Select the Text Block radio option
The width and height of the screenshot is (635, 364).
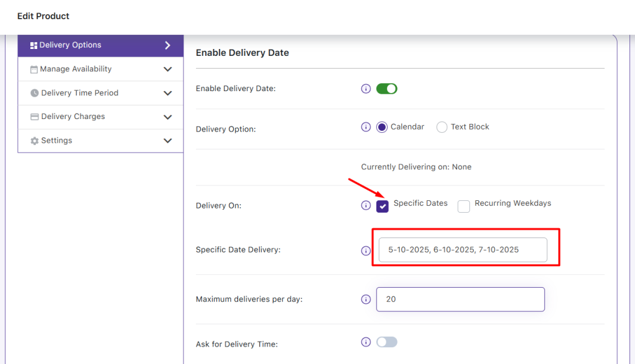click(442, 127)
